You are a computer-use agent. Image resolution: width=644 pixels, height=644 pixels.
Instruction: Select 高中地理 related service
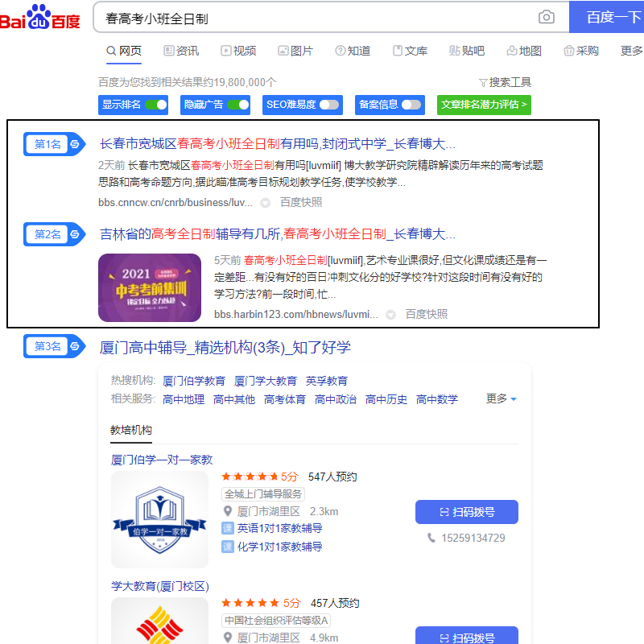coord(184,399)
